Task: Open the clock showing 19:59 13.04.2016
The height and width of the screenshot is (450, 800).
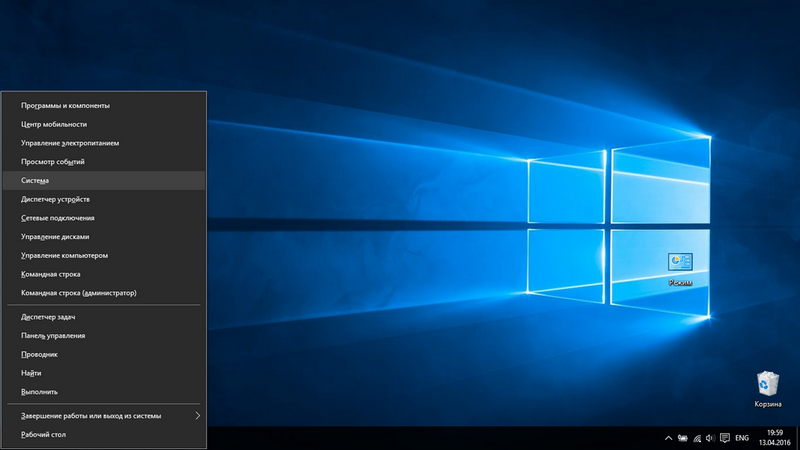Action: coord(774,438)
